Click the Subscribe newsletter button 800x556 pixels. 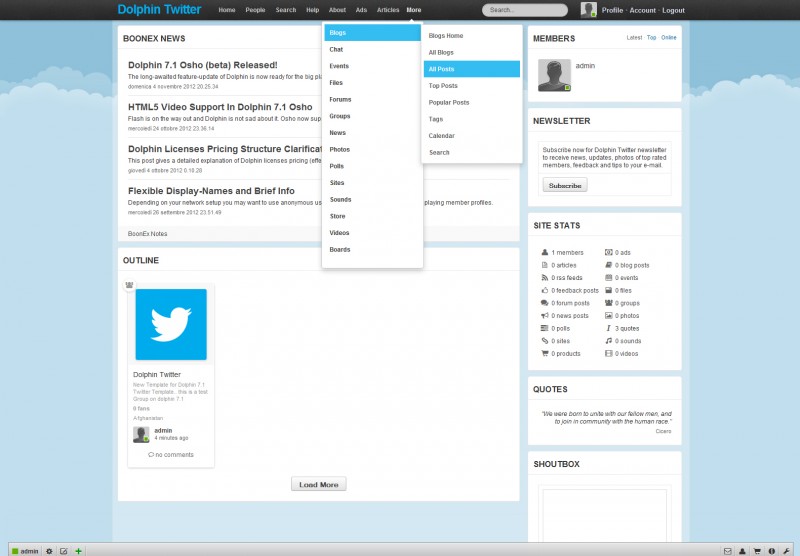click(x=565, y=185)
